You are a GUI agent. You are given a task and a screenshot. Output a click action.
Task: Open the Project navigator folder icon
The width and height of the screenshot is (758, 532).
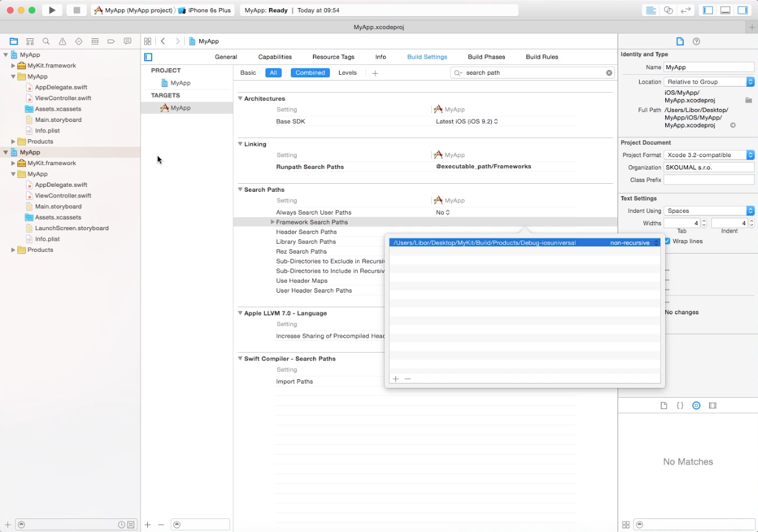14,41
